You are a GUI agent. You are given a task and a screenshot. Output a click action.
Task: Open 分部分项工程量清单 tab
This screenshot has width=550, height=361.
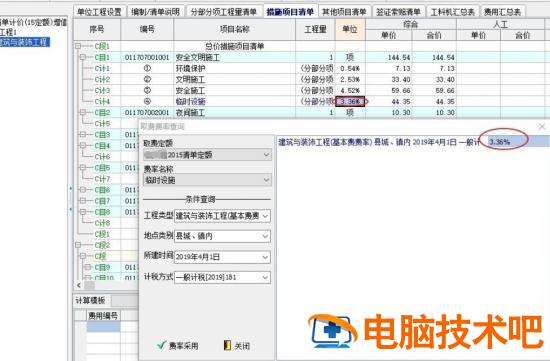223,12
